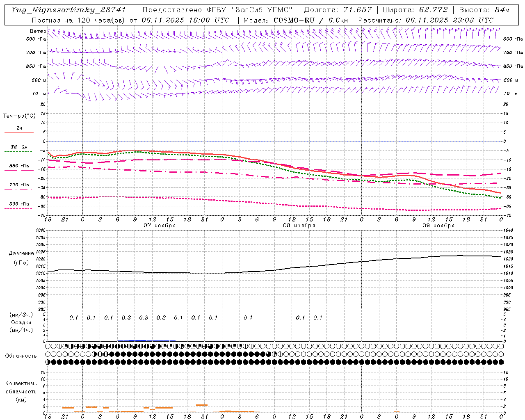Click the (мм/3ч.) precipitation unit label

pos(21,315)
